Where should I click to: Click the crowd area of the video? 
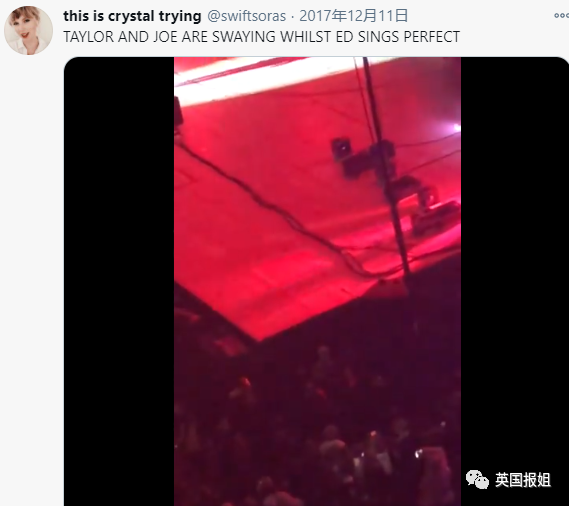[318, 428]
